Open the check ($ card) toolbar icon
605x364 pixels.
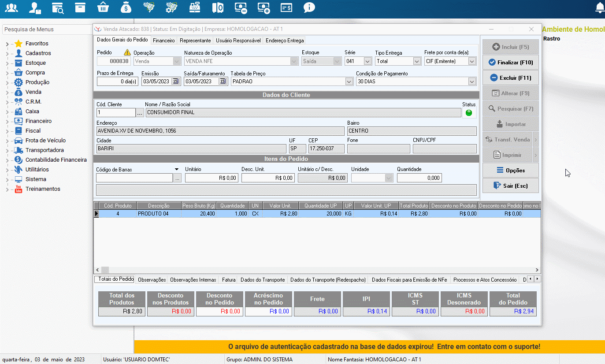[286, 7]
